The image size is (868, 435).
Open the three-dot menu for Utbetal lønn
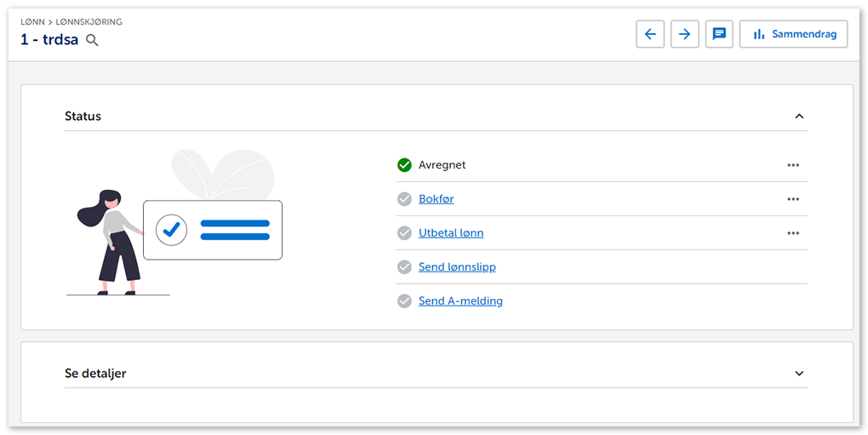(x=793, y=233)
